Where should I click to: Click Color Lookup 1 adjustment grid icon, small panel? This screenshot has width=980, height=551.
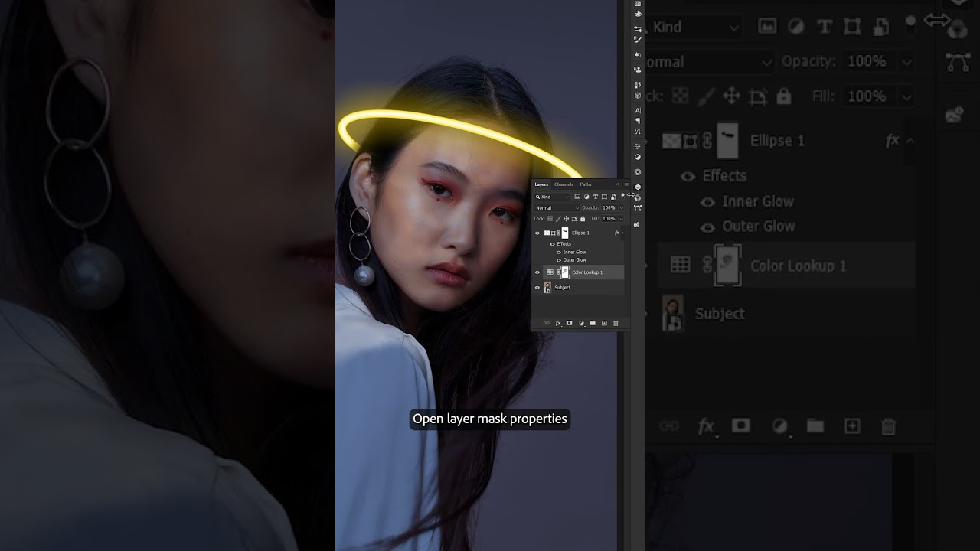click(550, 272)
